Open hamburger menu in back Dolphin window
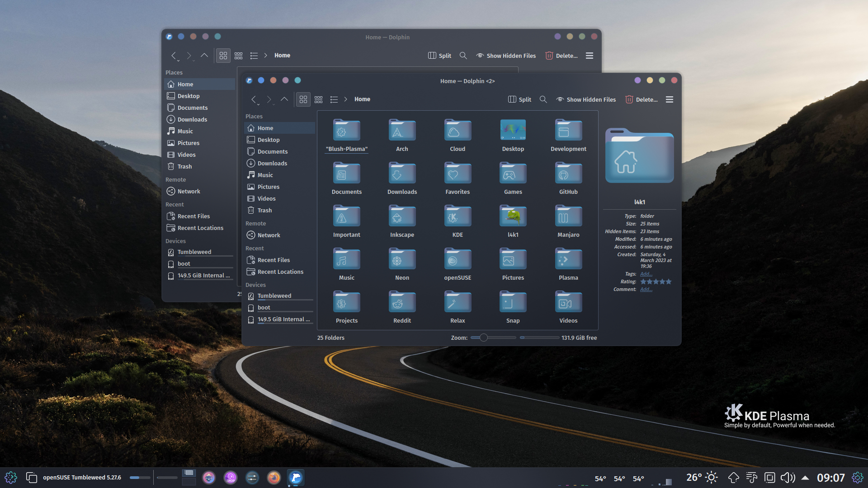868x488 pixels. coord(590,56)
